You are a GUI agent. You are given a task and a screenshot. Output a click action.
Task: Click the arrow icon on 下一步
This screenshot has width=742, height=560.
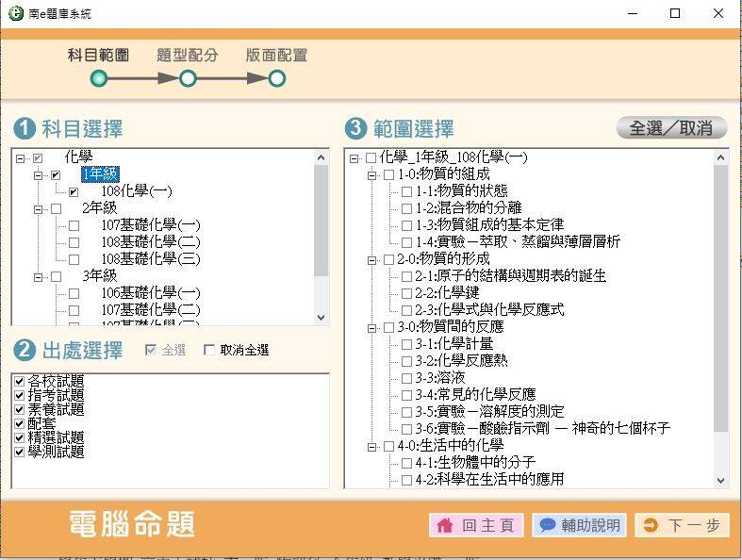click(651, 525)
